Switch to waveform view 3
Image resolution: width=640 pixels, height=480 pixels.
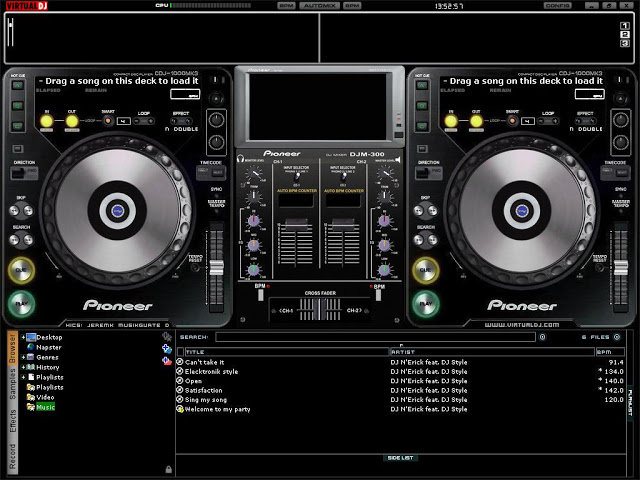click(x=625, y=44)
